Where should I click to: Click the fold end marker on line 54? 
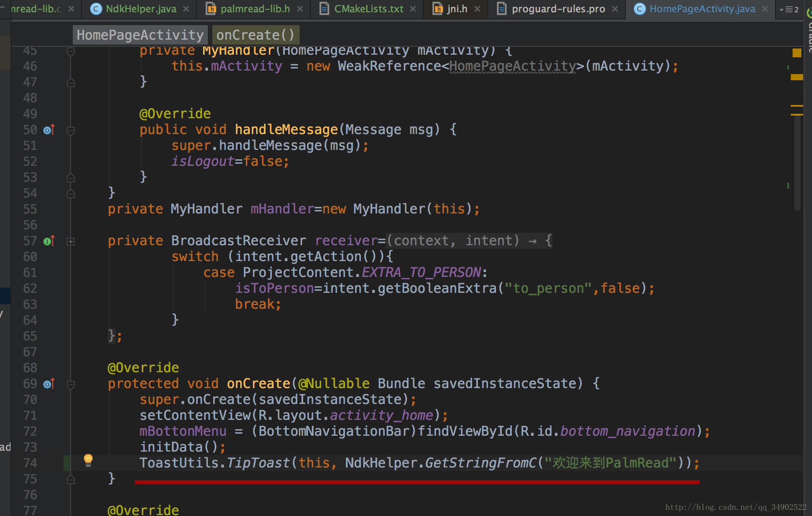click(71, 194)
